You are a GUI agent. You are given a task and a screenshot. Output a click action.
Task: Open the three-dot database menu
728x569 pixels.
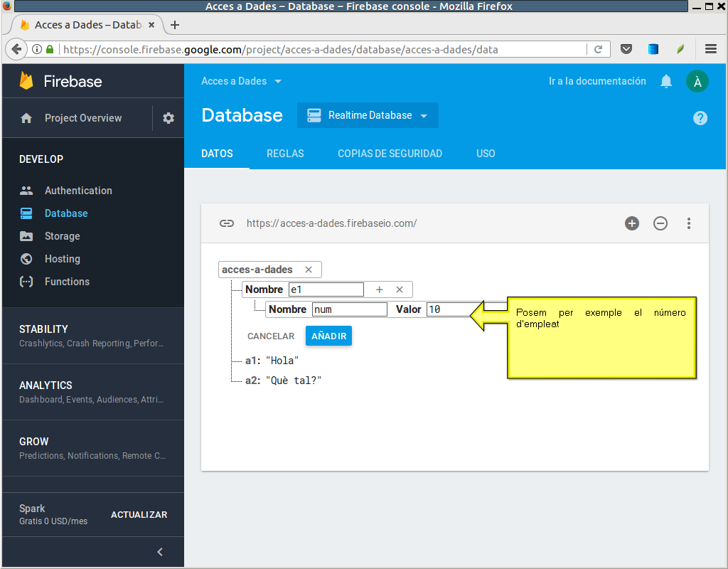688,223
